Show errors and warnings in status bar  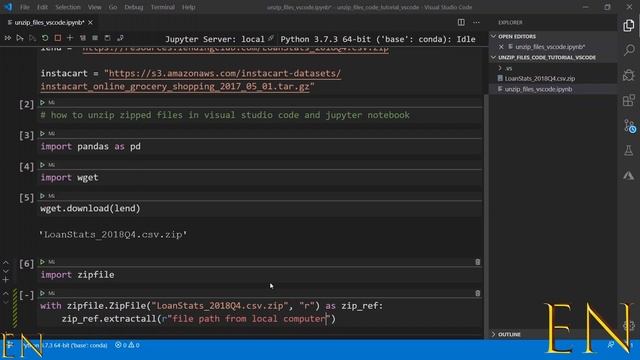(127, 345)
